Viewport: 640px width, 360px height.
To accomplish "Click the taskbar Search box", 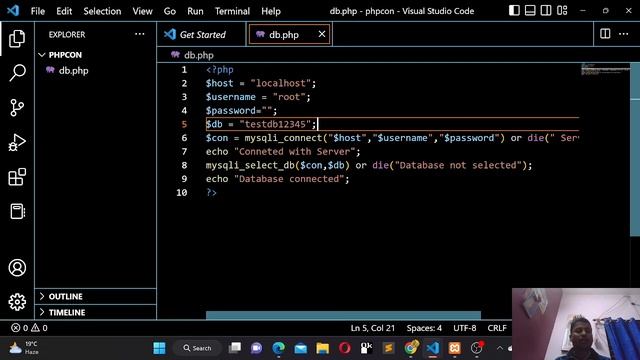I will point(198,348).
